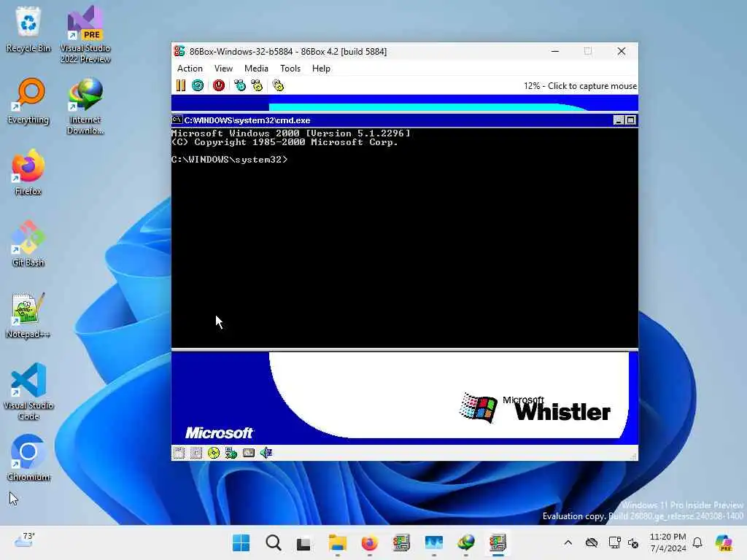747x560 pixels.
Task: Open taskbar Search
Action: pos(274,542)
